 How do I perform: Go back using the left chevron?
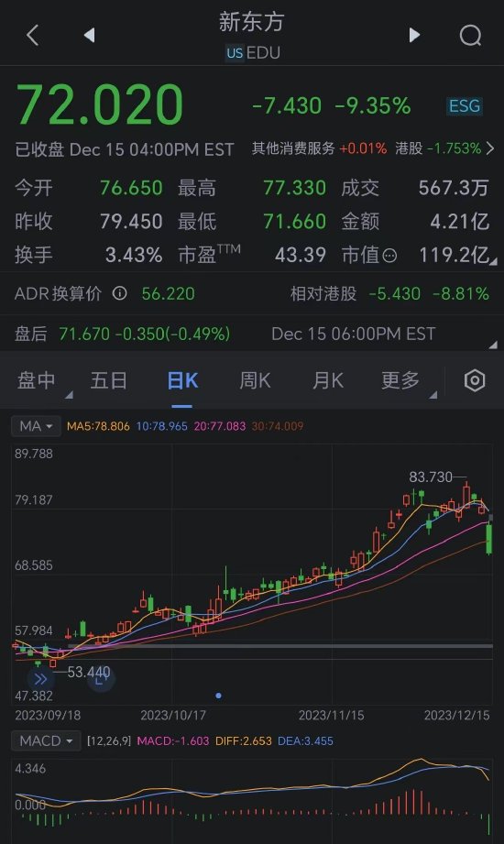click(x=33, y=36)
